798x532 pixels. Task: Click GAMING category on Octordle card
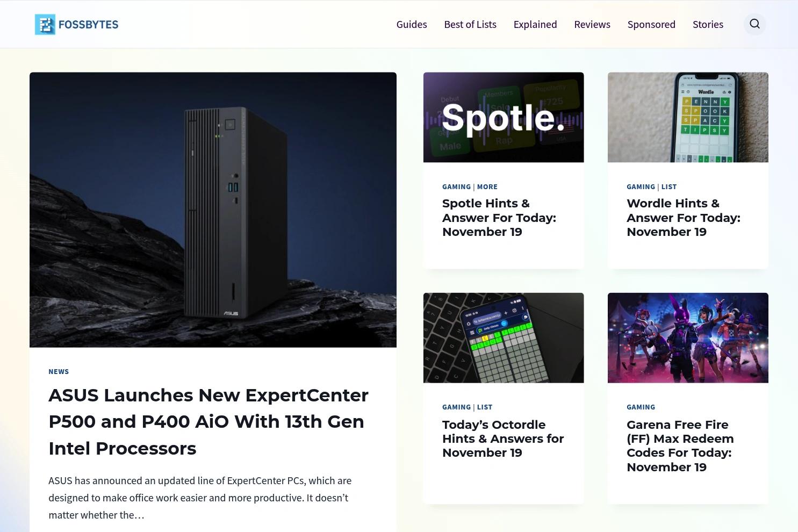(456, 407)
